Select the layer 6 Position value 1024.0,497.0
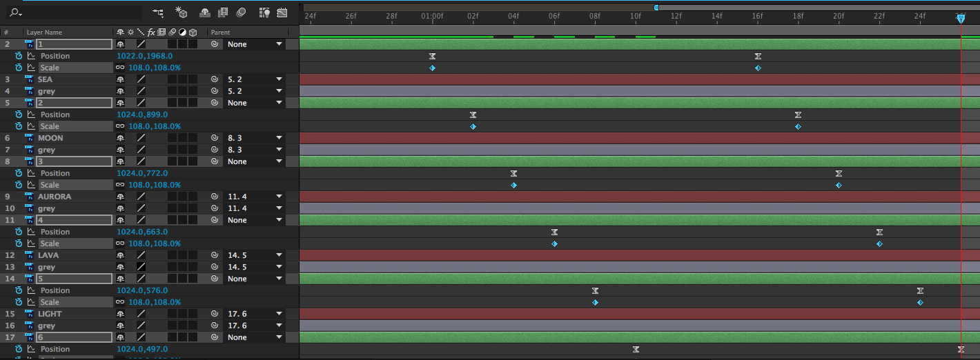 [x=141, y=349]
